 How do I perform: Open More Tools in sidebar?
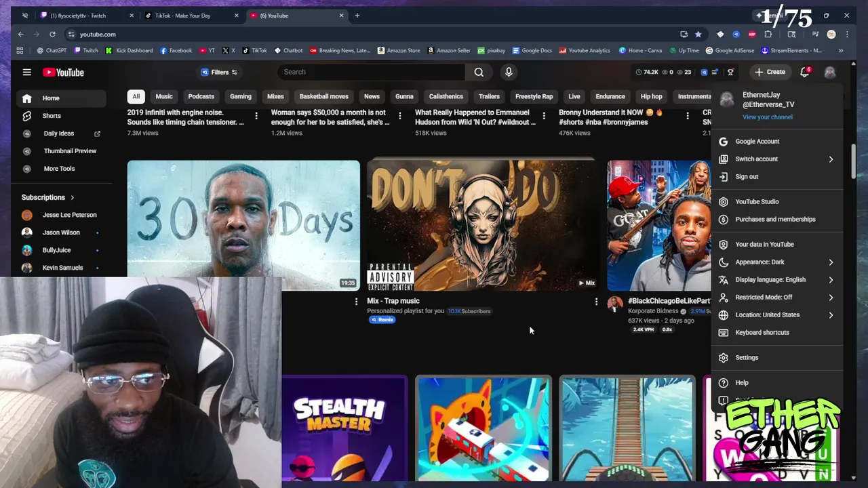(61, 169)
